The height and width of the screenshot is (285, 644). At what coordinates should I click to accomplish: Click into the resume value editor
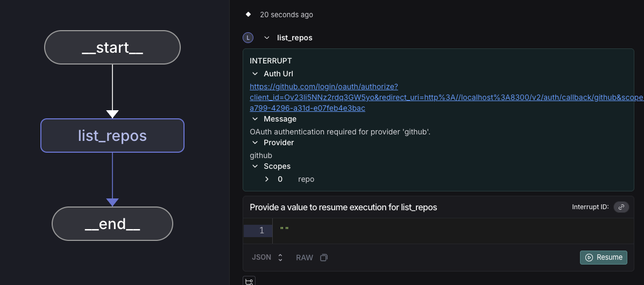click(452, 231)
